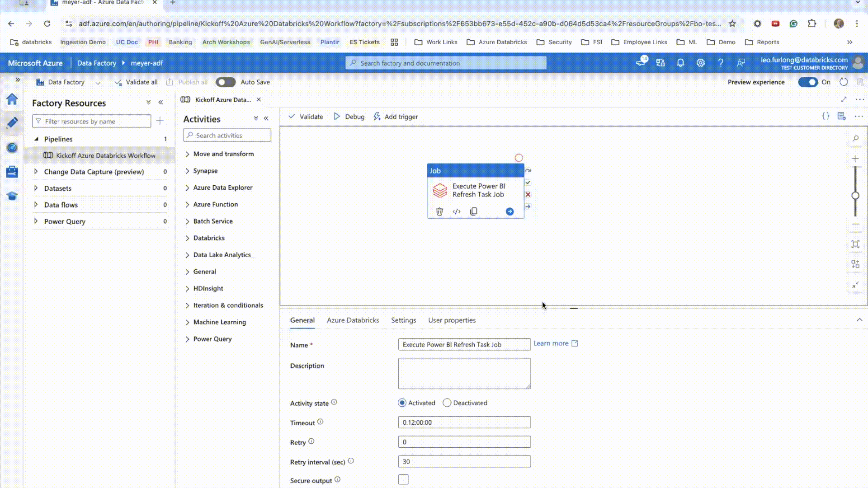Open the Settings tab
Image resolution: width=868 pixels, height=488 pixels.
click(x=403, y=320)
